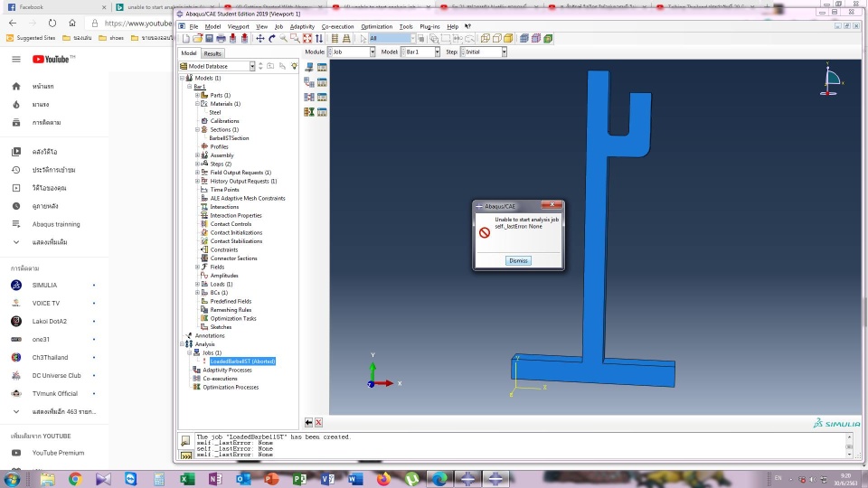This screenshot has height=488, width=868.
Task: Switch to the Results tab
Action: (x=212, y=53)
